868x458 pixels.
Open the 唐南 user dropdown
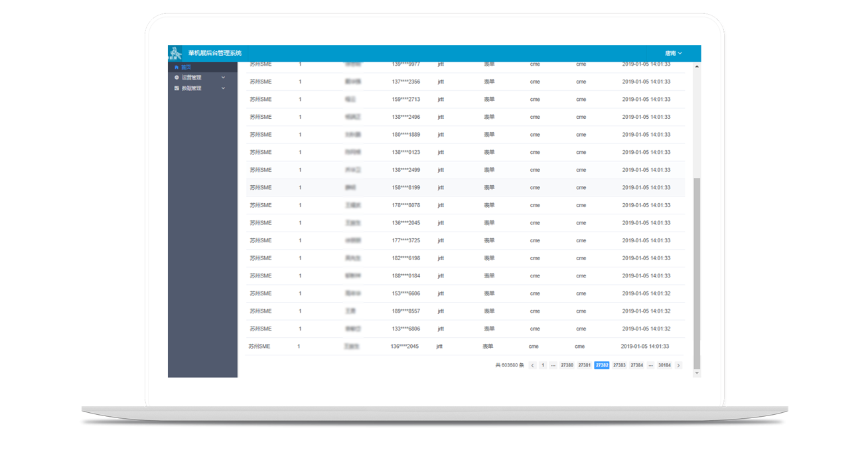click(x=673, y=53)
